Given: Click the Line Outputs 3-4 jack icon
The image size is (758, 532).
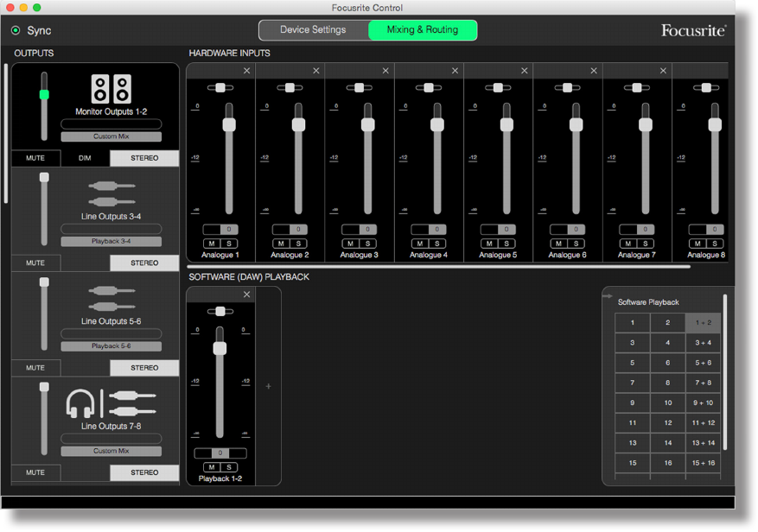Looking at the screenshot, I should (111, 193).
